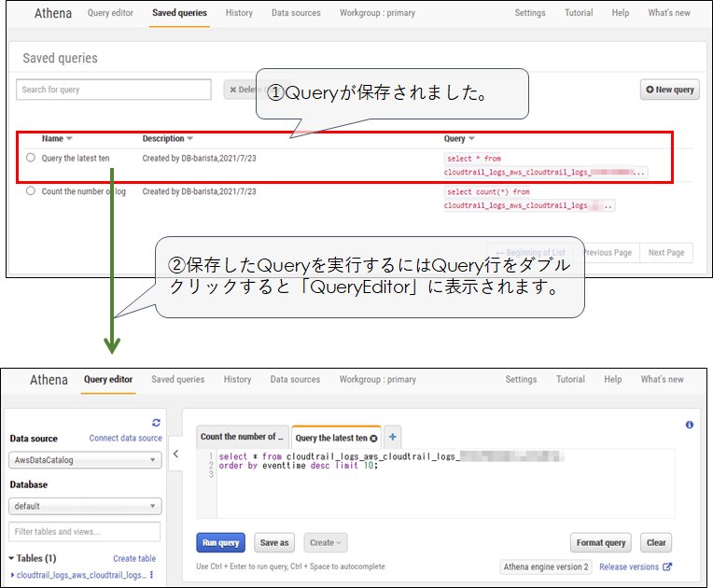Click the info icon in query editor
The height and width of the screenshot is (588, 713).
tap(690, 425)
